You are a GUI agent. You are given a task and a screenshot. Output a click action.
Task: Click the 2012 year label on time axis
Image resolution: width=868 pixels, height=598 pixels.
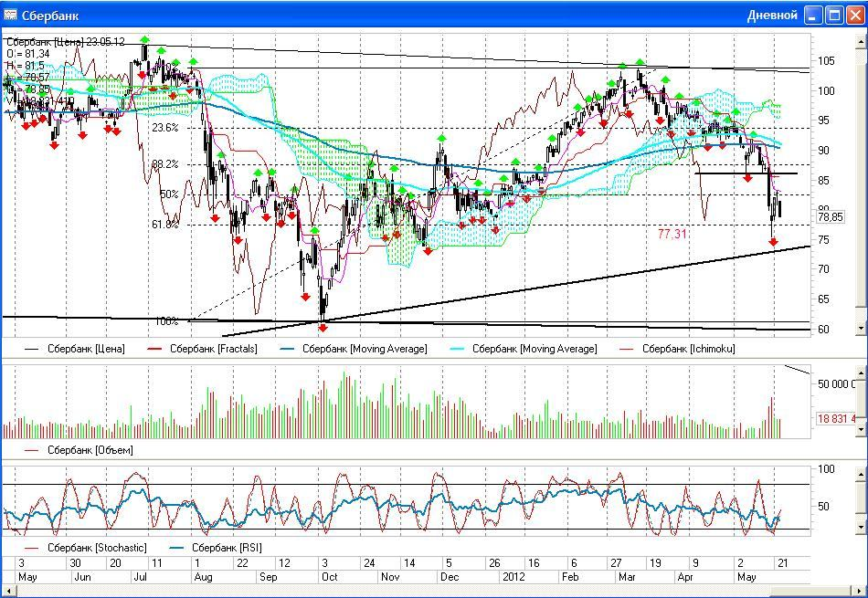(x=513, y=577)
